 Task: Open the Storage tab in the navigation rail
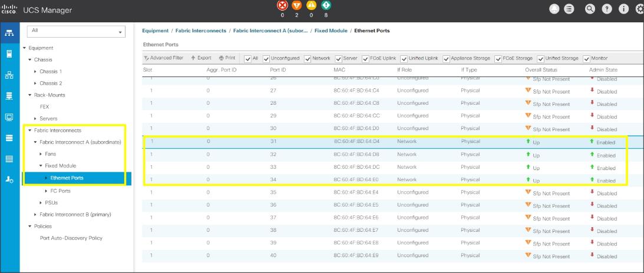pyautogui.click(x=9, y=138)
